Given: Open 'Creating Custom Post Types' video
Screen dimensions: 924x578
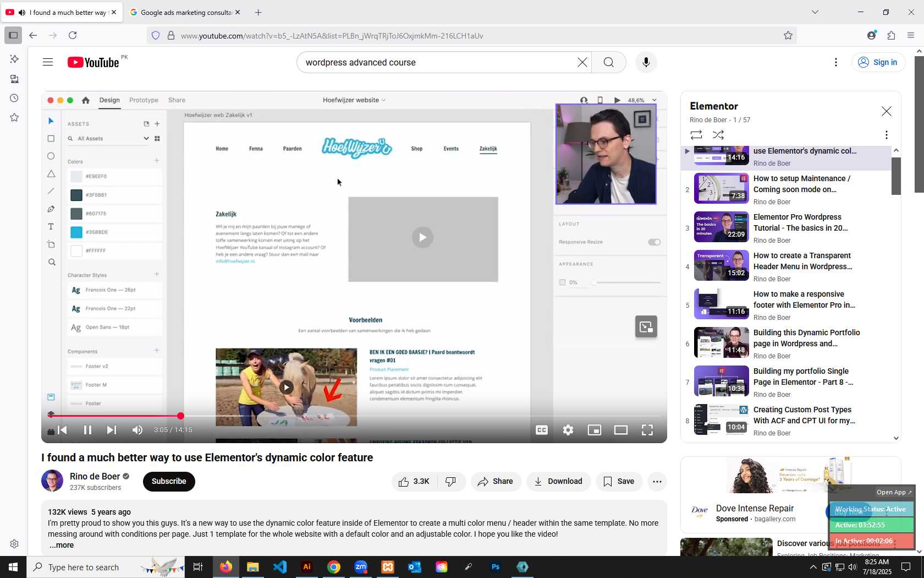Looking at the screenshot, I should (787, 421).
